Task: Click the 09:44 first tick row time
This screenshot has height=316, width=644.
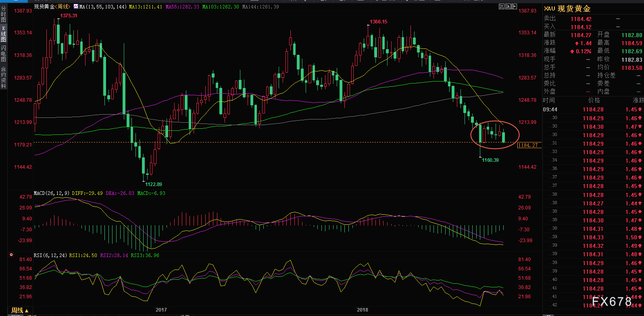Action: coord(550,110)
